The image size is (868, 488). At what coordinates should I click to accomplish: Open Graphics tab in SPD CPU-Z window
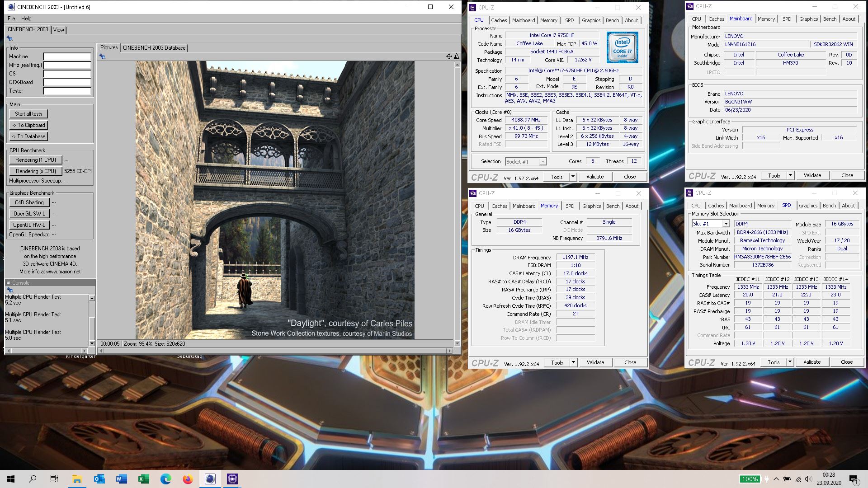coord(808,206)
